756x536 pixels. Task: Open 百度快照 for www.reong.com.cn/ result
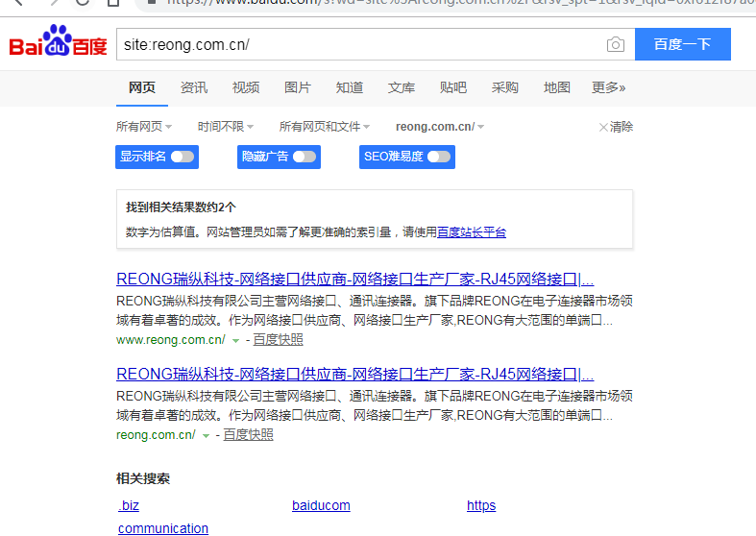point(278,340)
